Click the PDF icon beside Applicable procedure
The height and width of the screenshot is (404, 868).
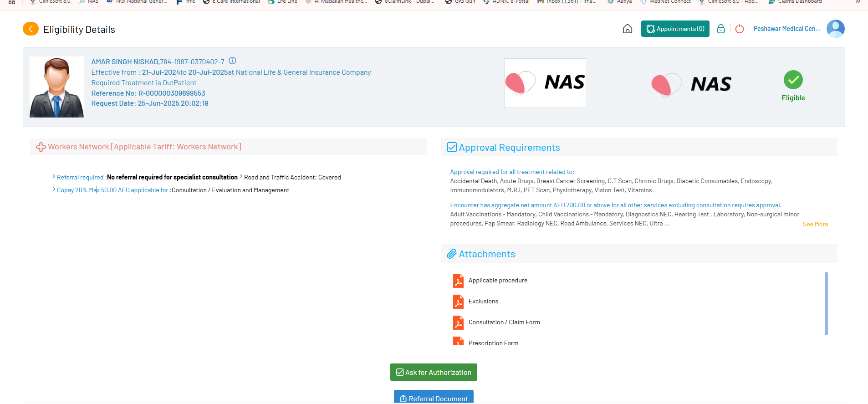tap(458, 281)
